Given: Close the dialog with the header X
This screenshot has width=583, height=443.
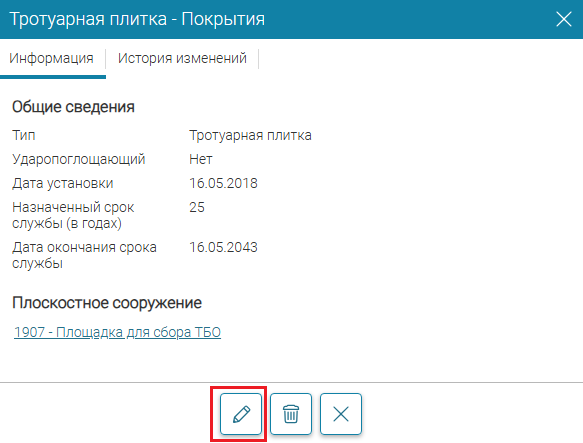Looking at the screenshot, I should (x=564, y=19).
